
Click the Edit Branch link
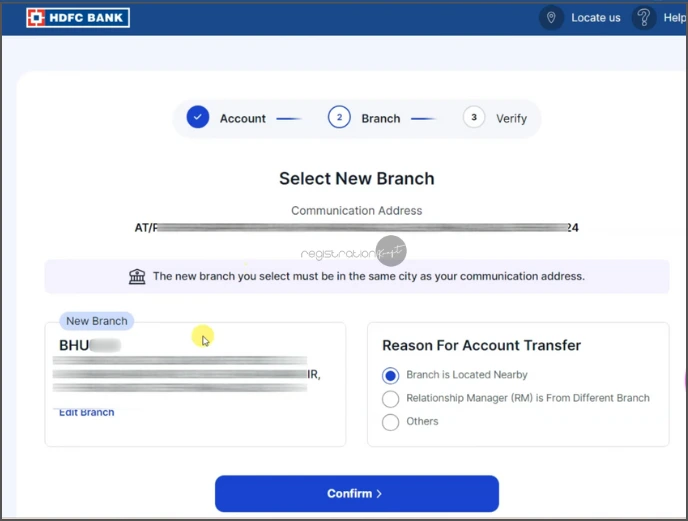[86, 412]
